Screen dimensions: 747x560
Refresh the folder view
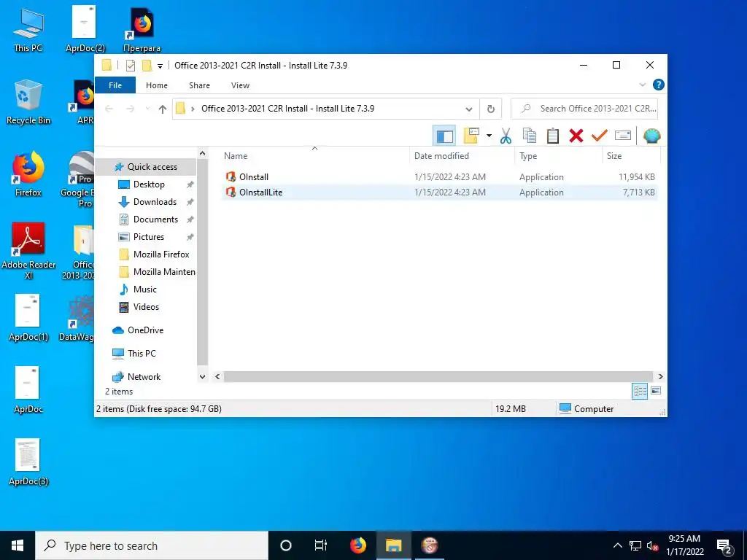coord(491,109)
